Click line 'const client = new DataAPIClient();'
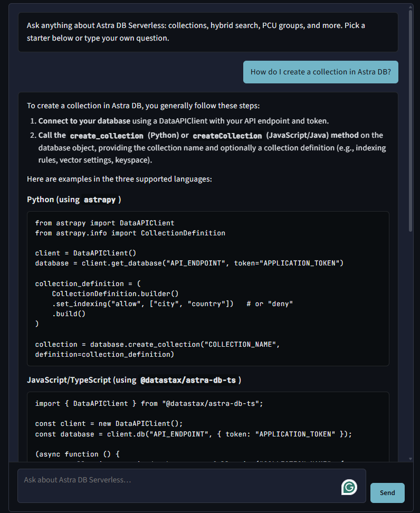420x513 pixels. [109, 424]
